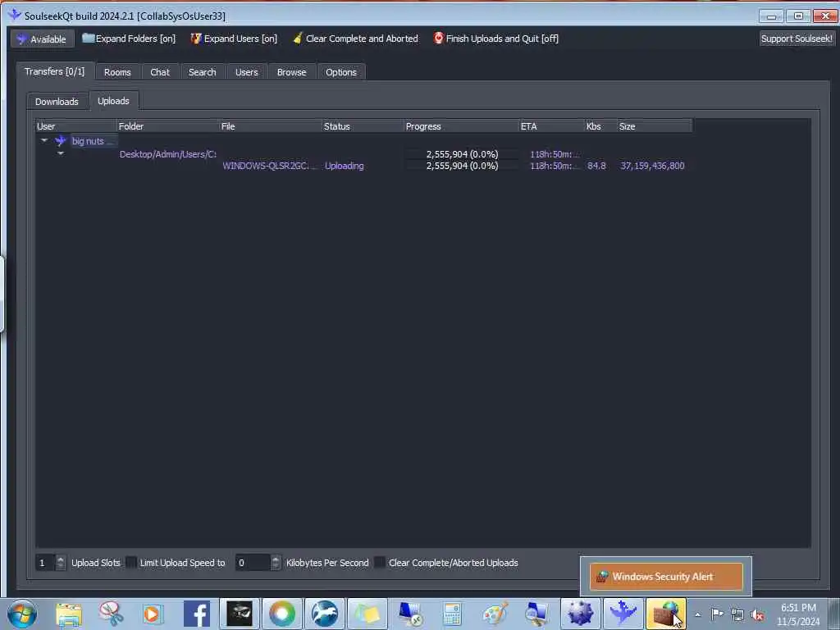This screenshot has height=630, width=840.
Task: Sort by the Status column header
Action: (363, 126)
